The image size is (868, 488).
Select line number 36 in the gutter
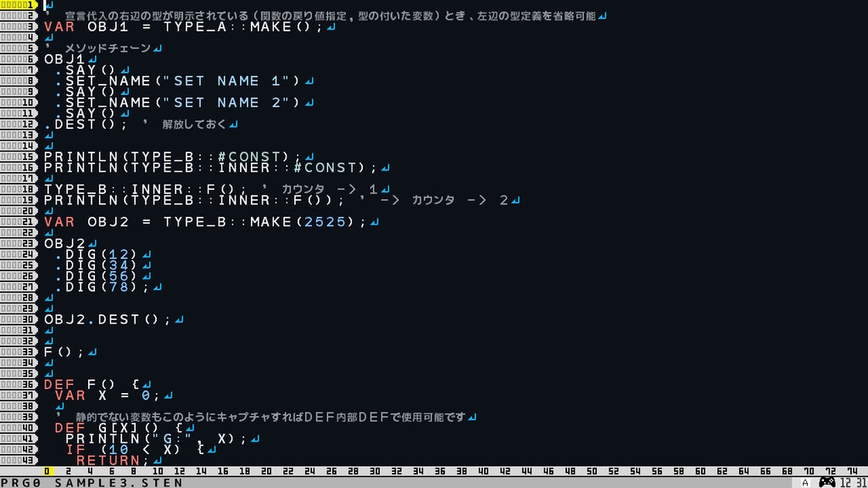[x=19, y=384]
